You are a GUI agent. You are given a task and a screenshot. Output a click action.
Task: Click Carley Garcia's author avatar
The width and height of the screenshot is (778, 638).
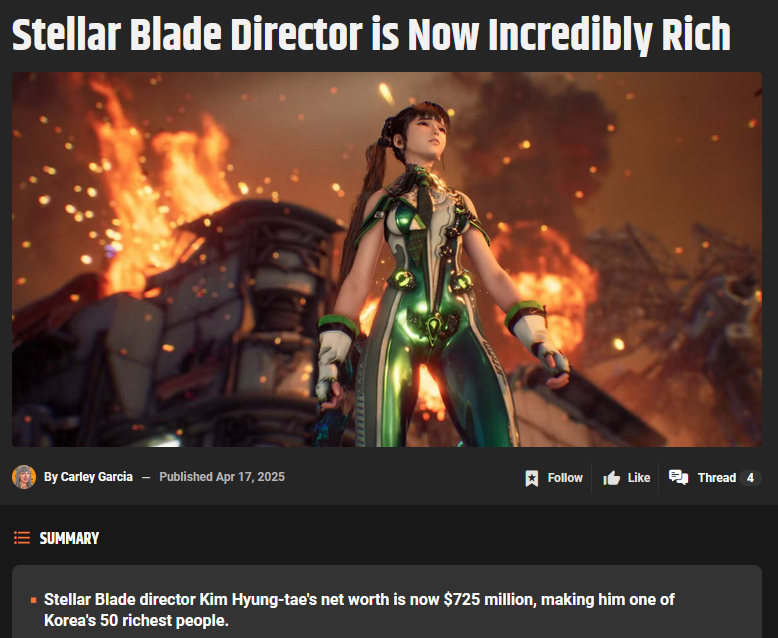24,477
